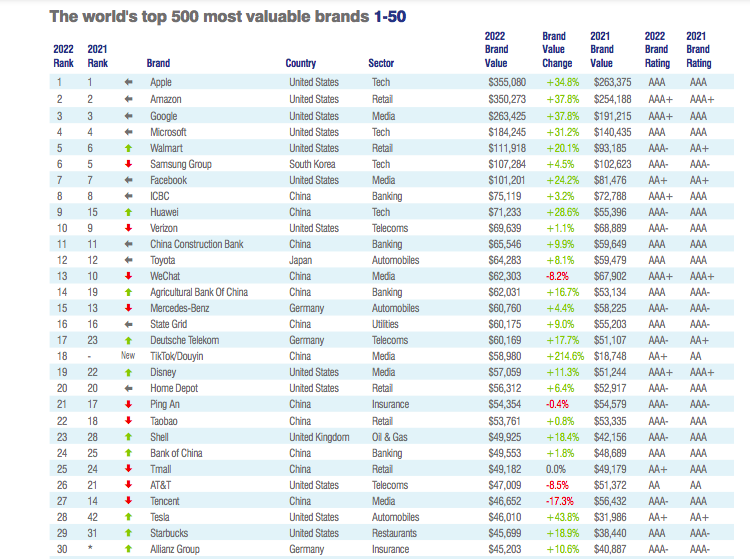The height and width of the screenshot is (559, 750).
Task: Click the gray sideways arrow beside Microsoft
Action: 128,132
